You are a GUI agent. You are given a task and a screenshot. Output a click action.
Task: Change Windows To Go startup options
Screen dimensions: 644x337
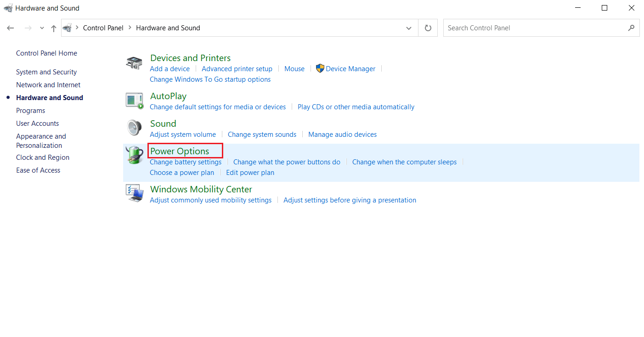pos(210,79)
